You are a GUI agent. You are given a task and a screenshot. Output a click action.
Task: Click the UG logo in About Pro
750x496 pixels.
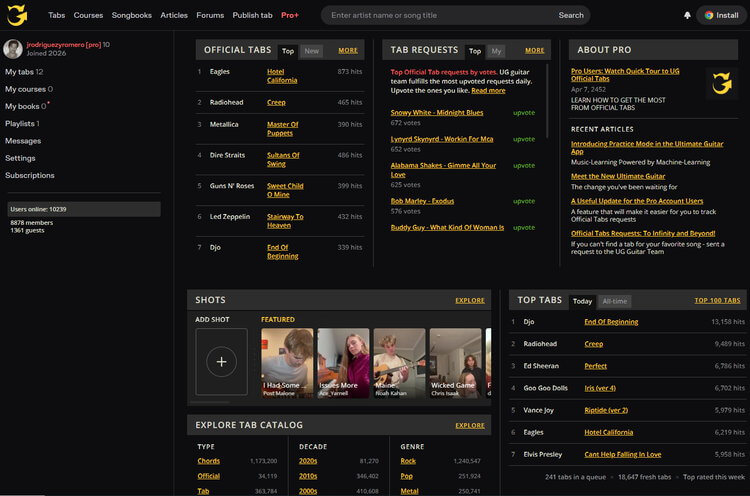(x=721, y=83)
